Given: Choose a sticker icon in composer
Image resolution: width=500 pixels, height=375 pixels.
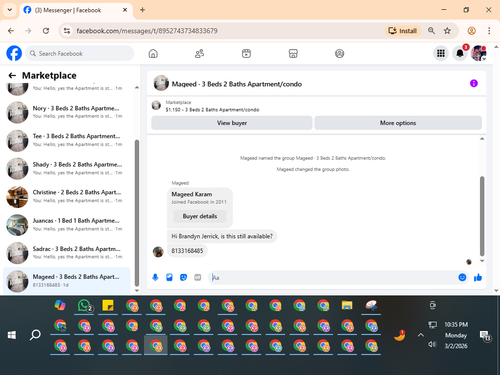Looking at the screenshot, I should pos(183,277).
